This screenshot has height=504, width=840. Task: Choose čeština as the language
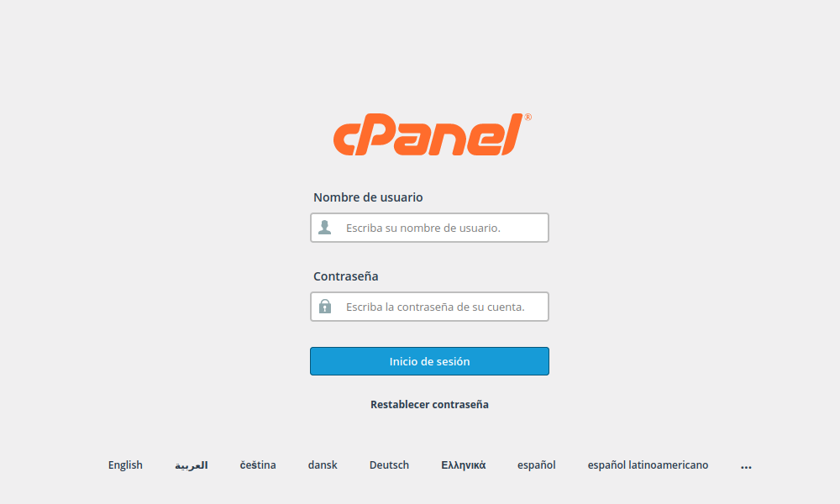[258, 465]
